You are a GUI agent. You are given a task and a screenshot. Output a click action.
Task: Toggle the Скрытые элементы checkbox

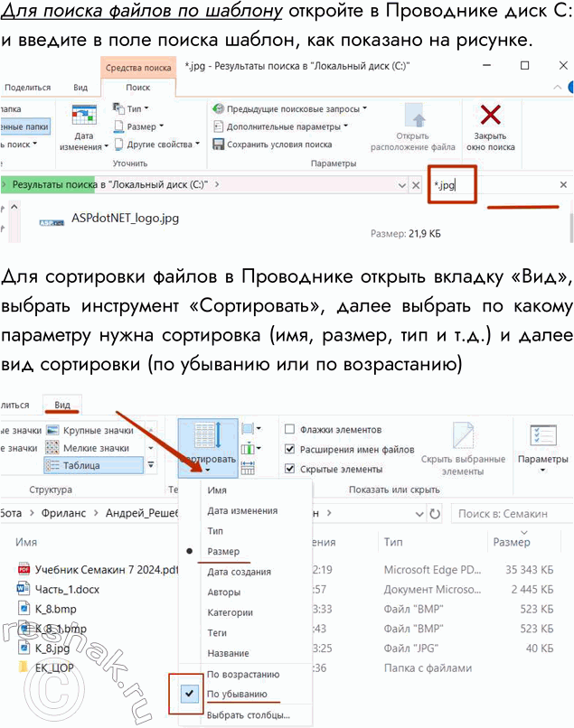(289, 469)
